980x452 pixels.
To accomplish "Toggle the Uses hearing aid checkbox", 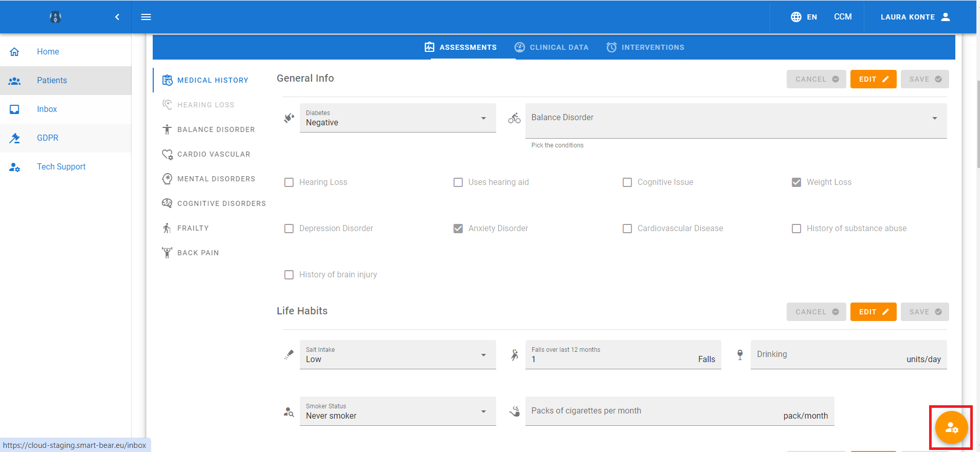I will pos(458,182).
